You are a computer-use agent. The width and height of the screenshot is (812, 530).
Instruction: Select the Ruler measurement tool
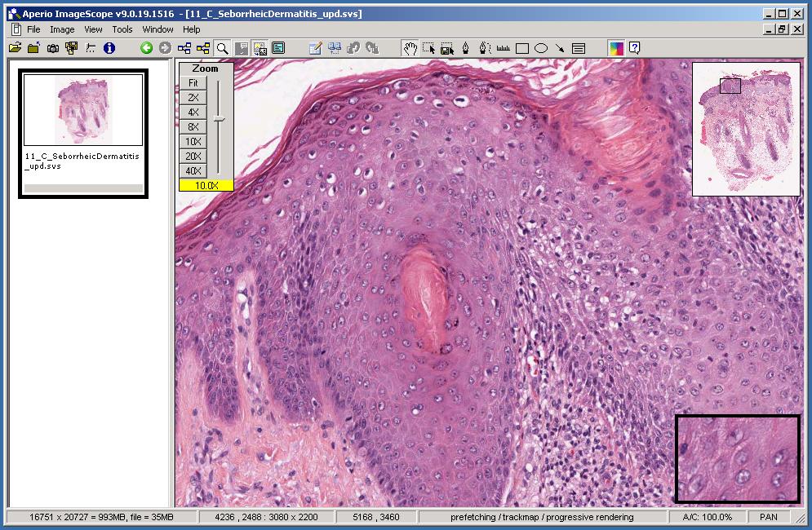(x=503, y=48)
